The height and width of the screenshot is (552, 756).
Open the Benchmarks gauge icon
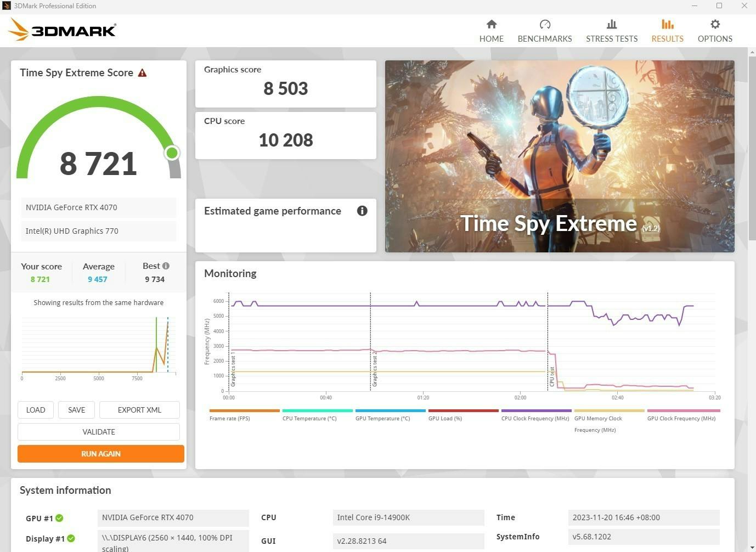[x=544, y=24]
